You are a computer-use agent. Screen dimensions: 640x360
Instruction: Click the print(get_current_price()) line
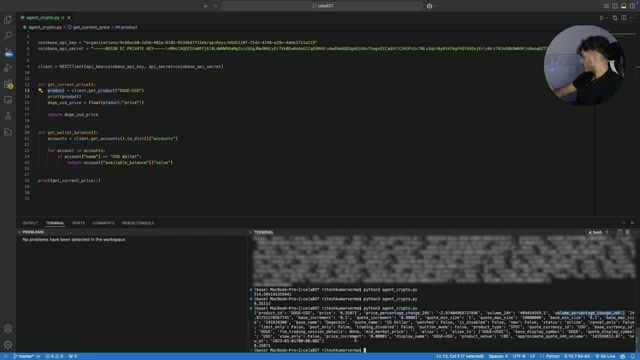(69, 180)
